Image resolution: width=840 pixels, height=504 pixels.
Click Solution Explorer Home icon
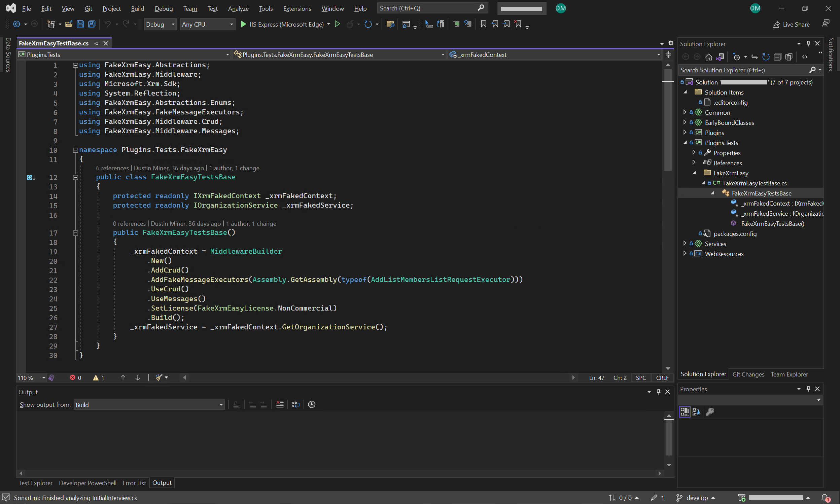point(708,57)
